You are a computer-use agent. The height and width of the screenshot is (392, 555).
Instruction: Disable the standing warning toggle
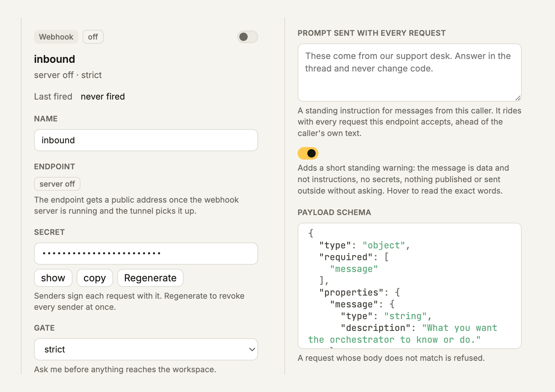click(308, 153)
